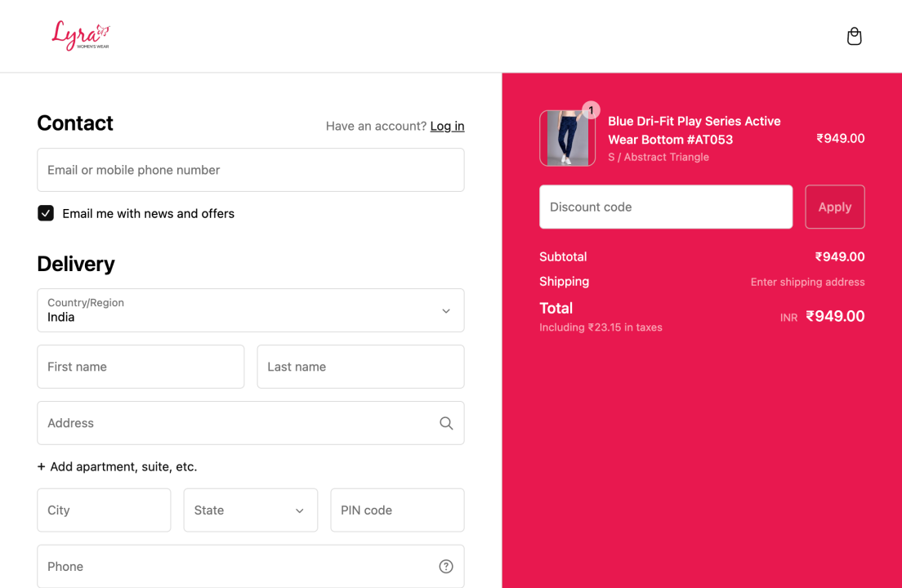902x588 pixels.
Task: Follow the Log in link
Action: [447, 126]
